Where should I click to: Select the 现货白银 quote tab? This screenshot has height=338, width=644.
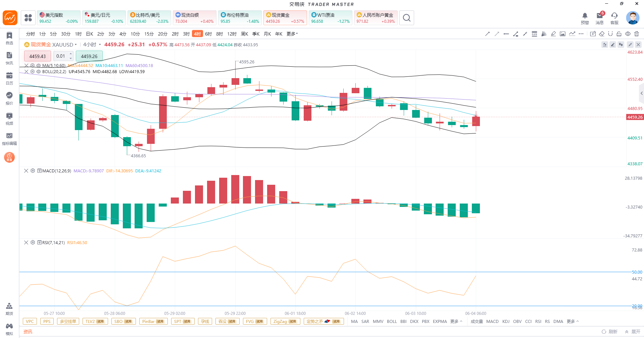pyautogui.click(x=194, y=18)
